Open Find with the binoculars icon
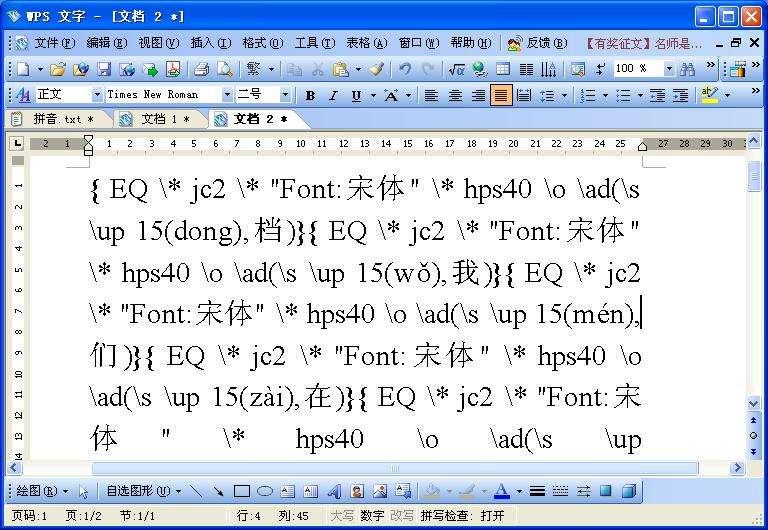 tap(688, 69)
